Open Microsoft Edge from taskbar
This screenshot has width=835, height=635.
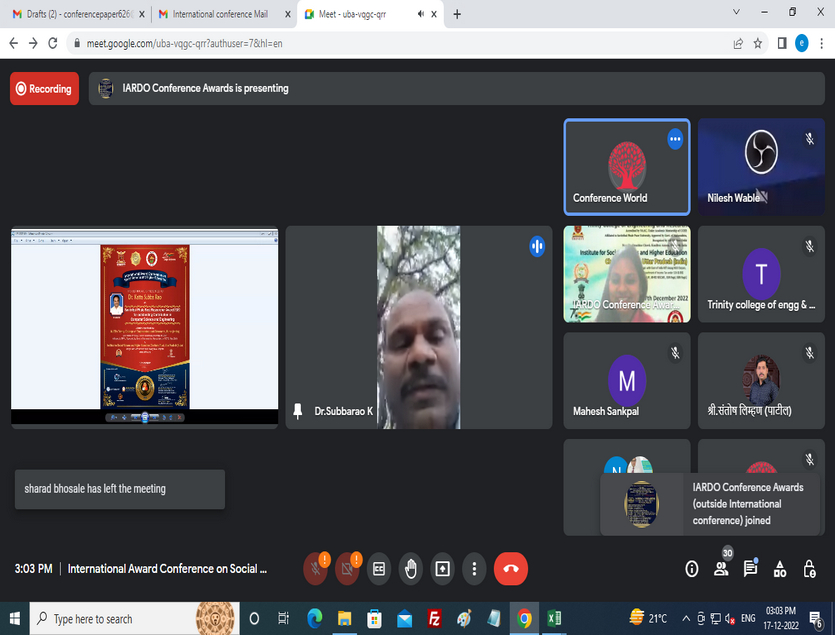(314, 618)
